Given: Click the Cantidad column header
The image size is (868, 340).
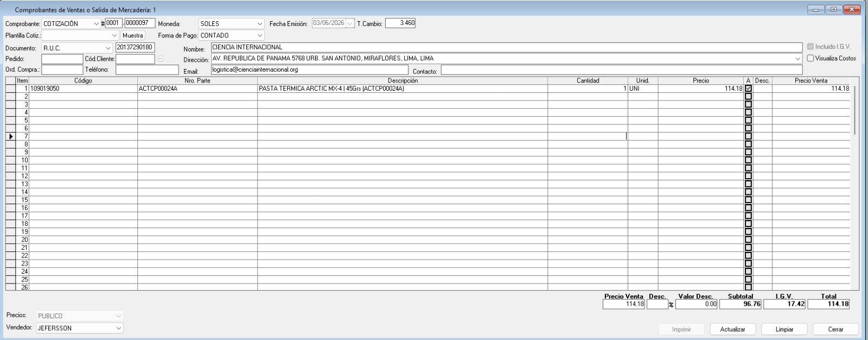Looking at the screenshot, I should 588,80.
